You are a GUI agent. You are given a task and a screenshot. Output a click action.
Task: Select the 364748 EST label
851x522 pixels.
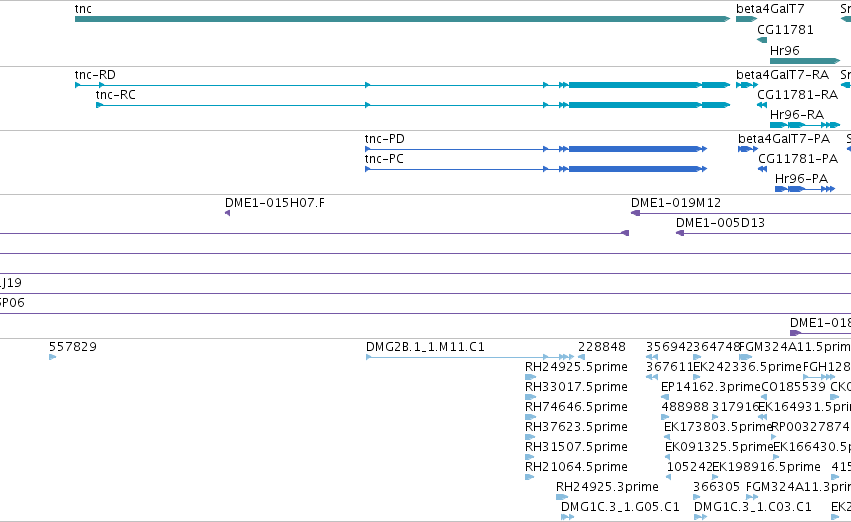point(716,346)
